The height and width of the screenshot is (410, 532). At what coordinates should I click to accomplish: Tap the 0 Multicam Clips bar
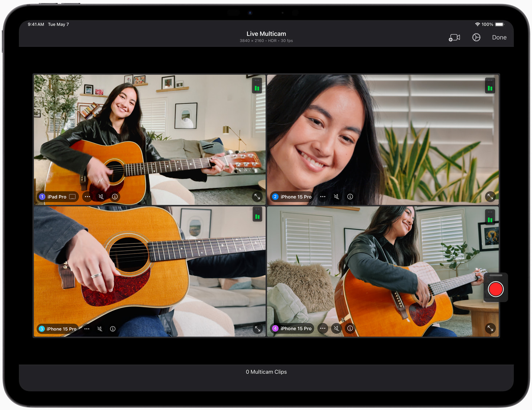(266, 372)
